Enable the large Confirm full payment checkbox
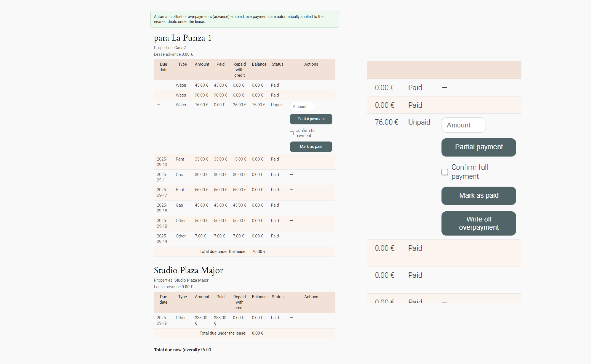 coord(445,172)
